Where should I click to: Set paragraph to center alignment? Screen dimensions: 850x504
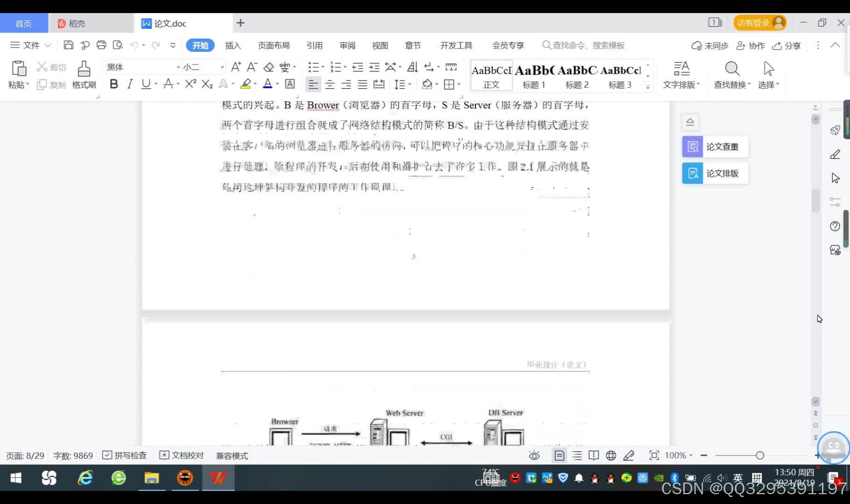[x=330, y=84]
